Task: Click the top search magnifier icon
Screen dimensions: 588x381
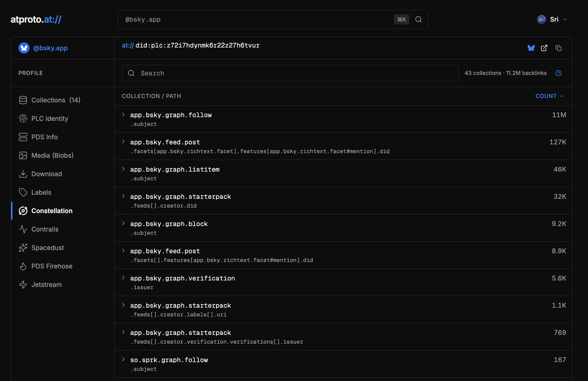Action: coord(418,20)
